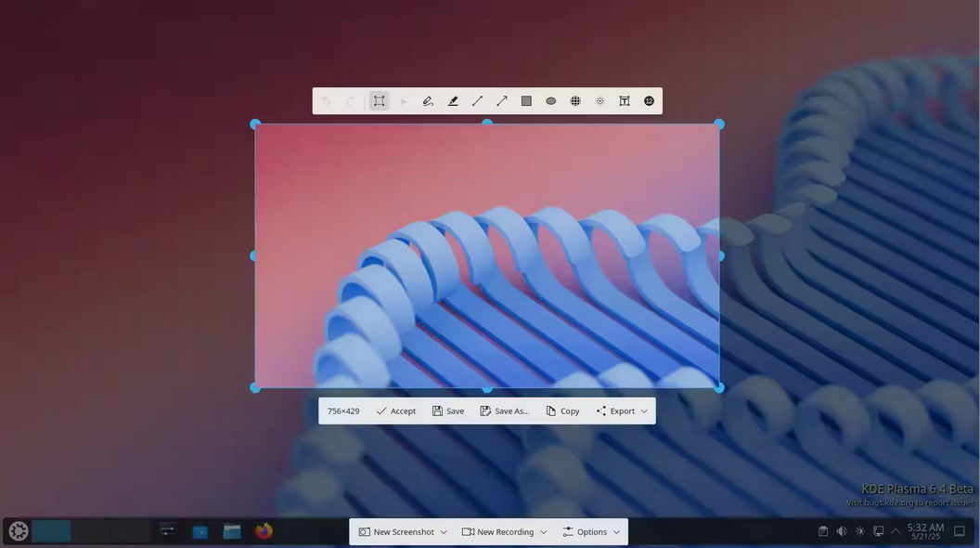Select the Text annotation tool
Screen dimensions: 980x548
[625, 101]
